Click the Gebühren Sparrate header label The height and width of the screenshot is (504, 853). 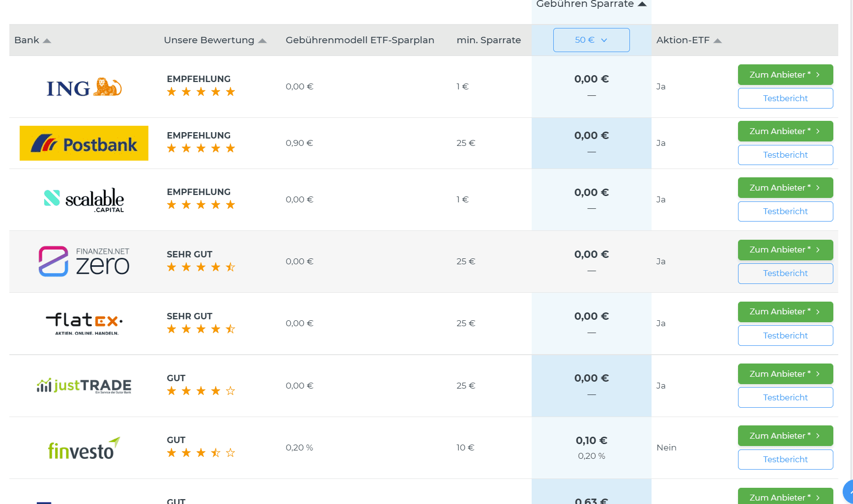[x=585, y=4]
